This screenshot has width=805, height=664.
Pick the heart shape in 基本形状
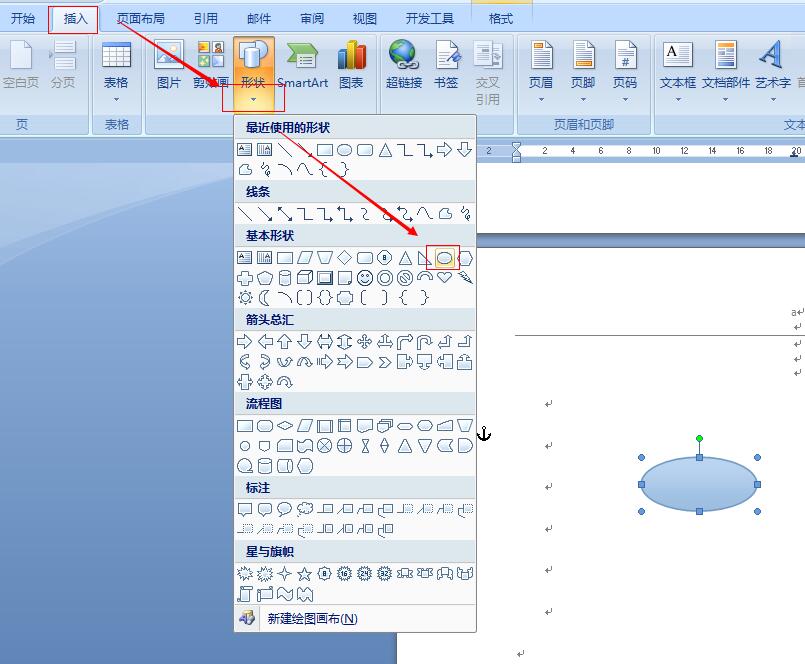[x=445, y=277]
